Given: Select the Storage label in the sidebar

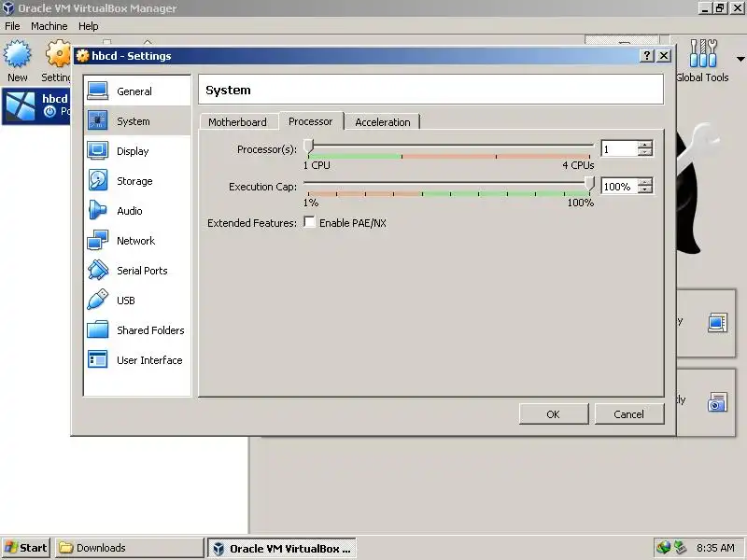Looking at the screenshot, I should [134, 181].
